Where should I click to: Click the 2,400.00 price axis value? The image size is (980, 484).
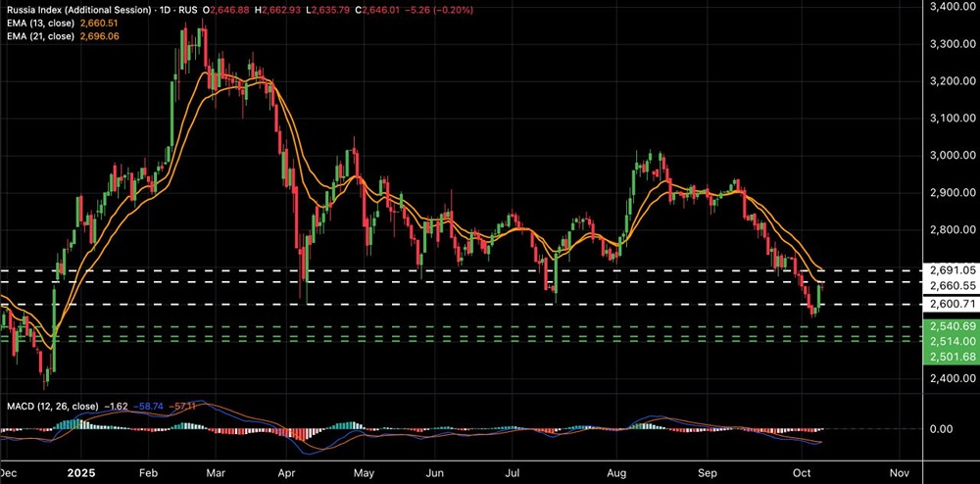[954, 378]
